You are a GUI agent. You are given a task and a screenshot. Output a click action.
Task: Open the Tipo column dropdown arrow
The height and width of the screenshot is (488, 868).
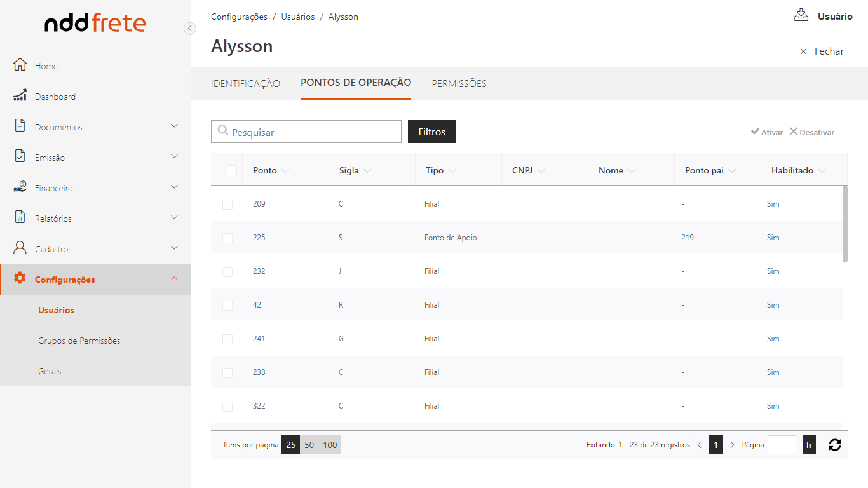[x=452, y=171]
